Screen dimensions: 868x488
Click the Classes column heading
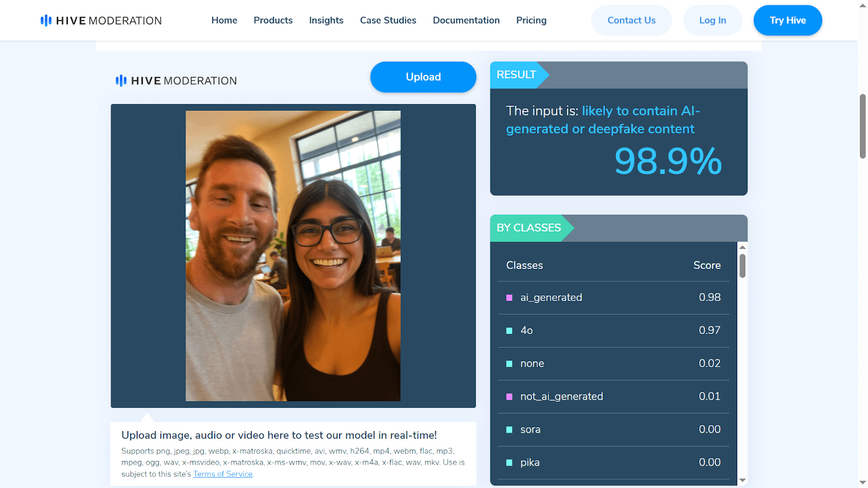[525, 265]
